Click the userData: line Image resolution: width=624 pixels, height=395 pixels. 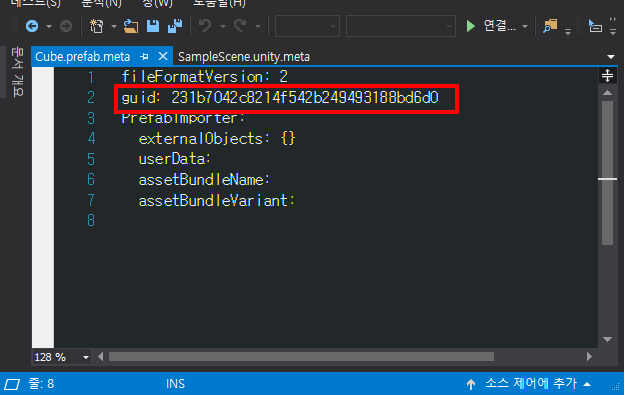[174, 159]
